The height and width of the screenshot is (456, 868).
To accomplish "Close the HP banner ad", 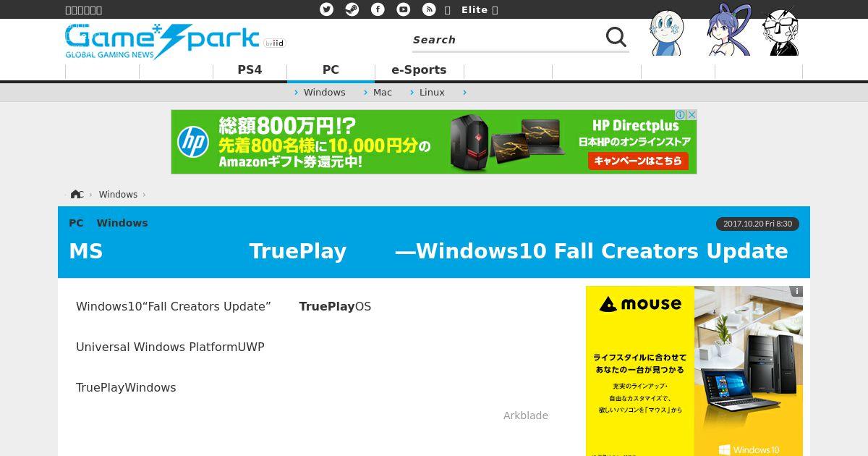I will click(692, 115).
